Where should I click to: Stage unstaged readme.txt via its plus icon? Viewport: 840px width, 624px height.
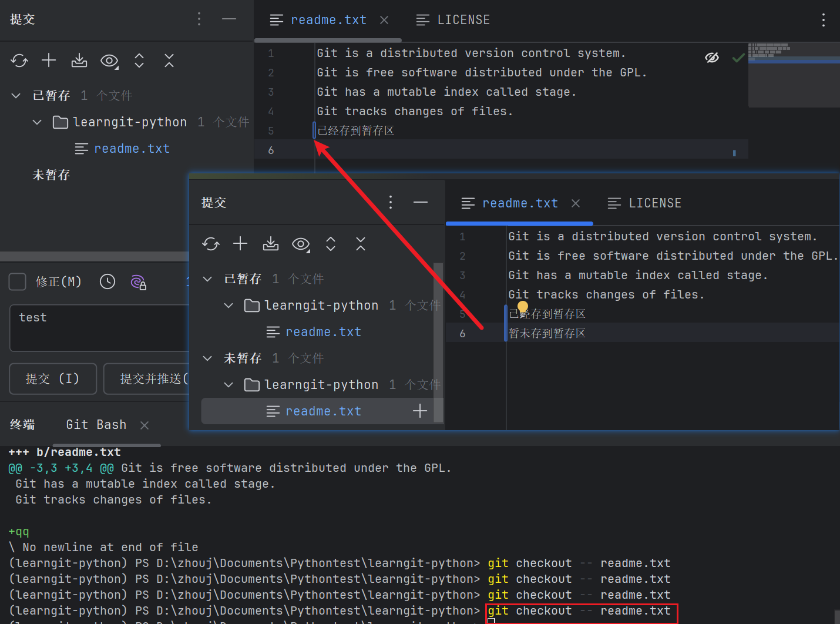(x=420, y=411)
